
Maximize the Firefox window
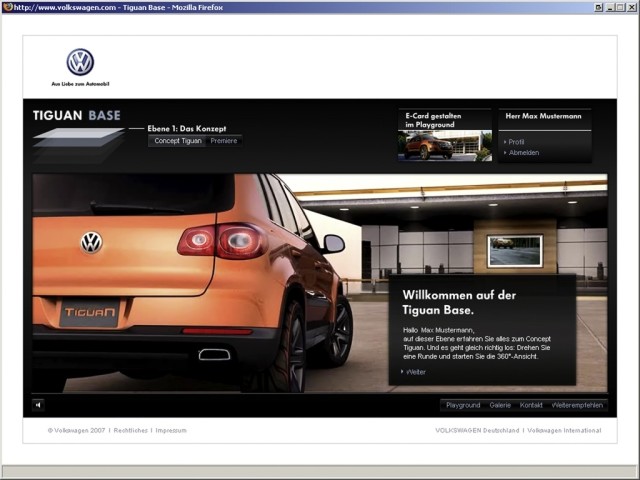click(620, 7)
